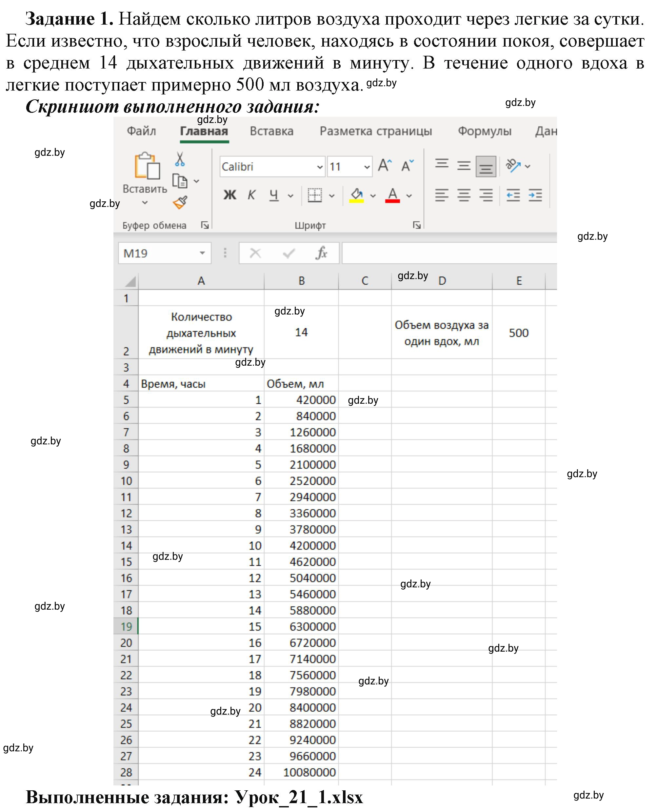Open the Font dialog launcher icon

coord(417,225)
